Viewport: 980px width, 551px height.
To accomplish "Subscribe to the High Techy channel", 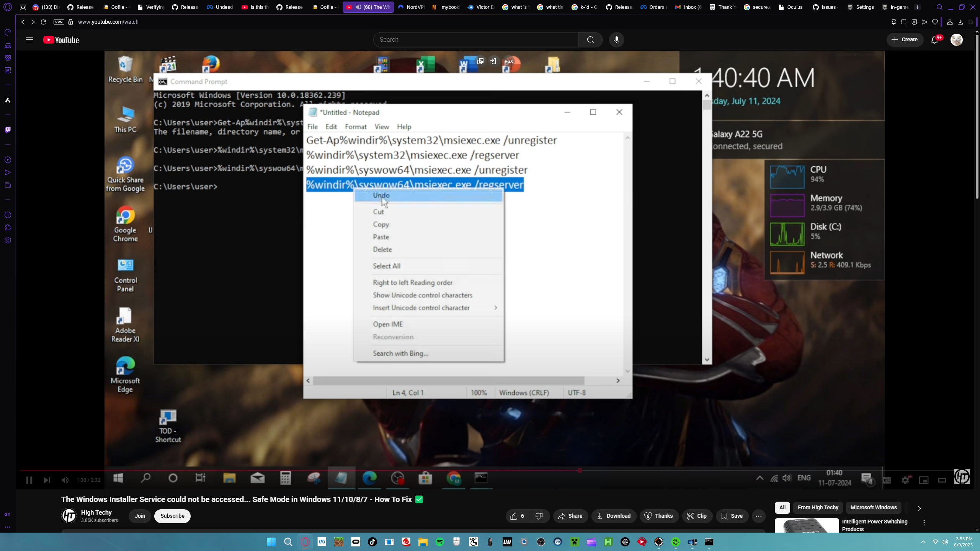I will pos(172,516).
